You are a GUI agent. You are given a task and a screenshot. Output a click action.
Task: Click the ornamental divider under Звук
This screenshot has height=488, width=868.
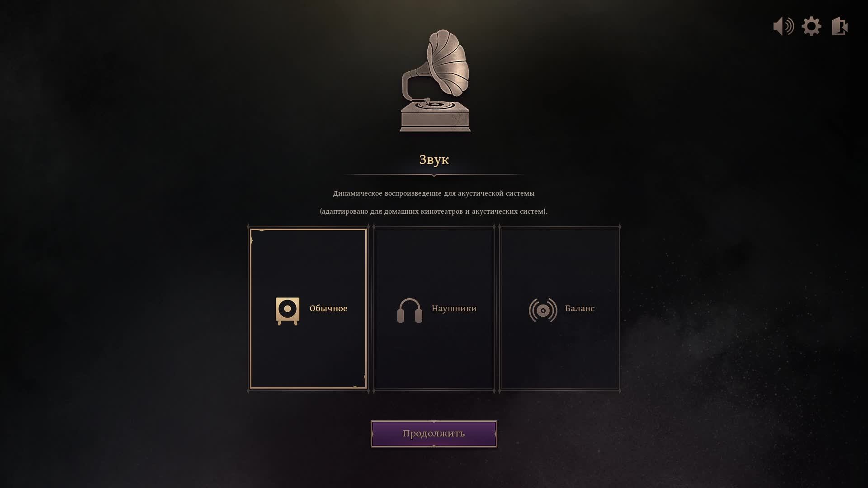[434, 174]
